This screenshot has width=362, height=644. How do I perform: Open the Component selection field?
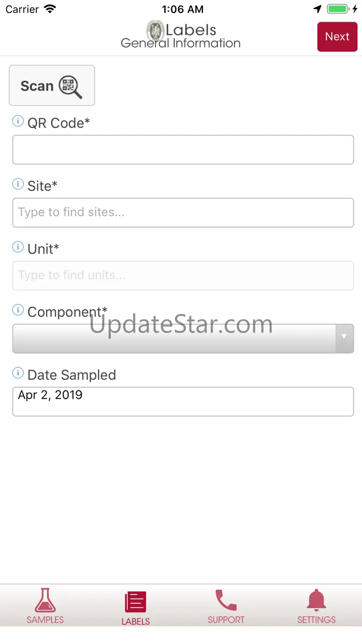click(x=183, y=338)
